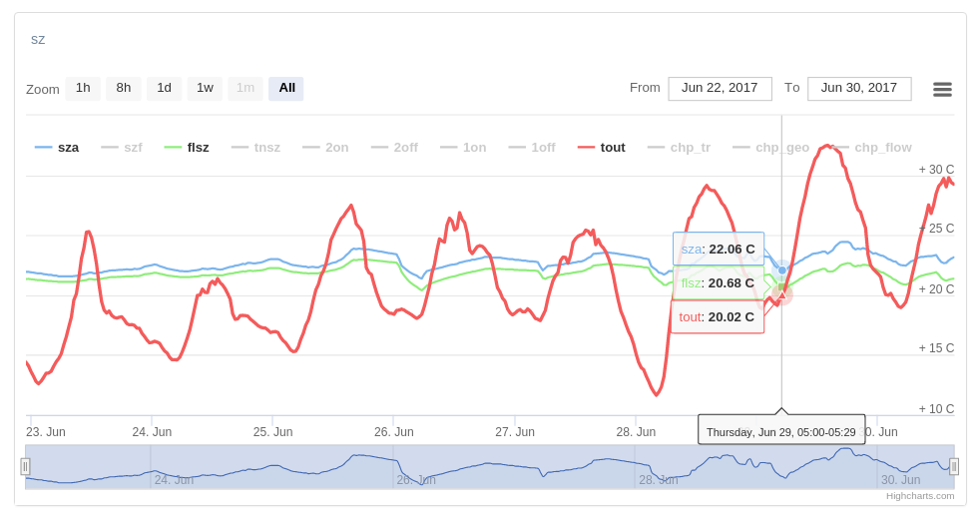Edit the From date field
The height and width of the screenshot is (524, 980).
tap(720, 88)
